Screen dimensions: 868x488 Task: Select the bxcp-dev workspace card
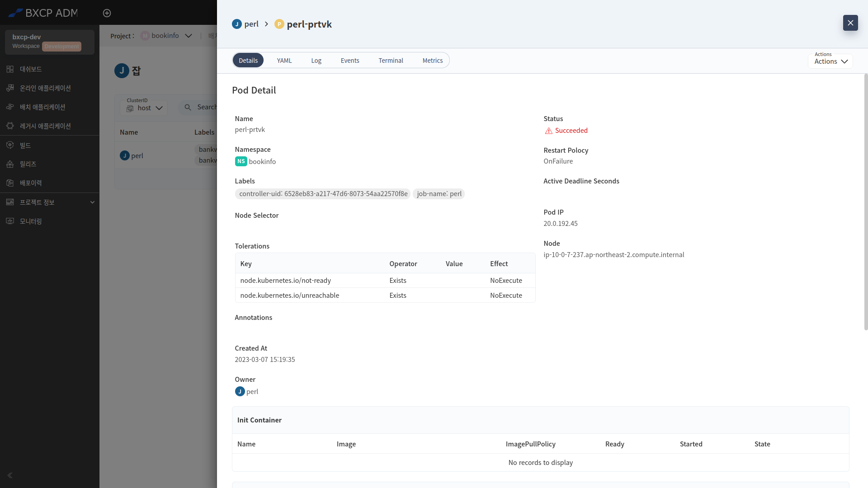click(50, 42)
